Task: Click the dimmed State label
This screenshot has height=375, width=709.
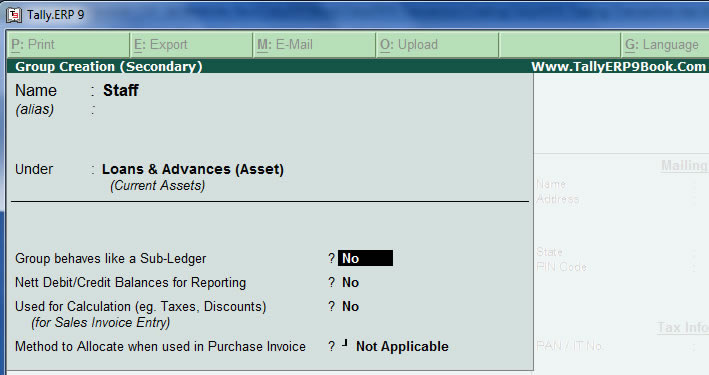Action: [549, 252]
